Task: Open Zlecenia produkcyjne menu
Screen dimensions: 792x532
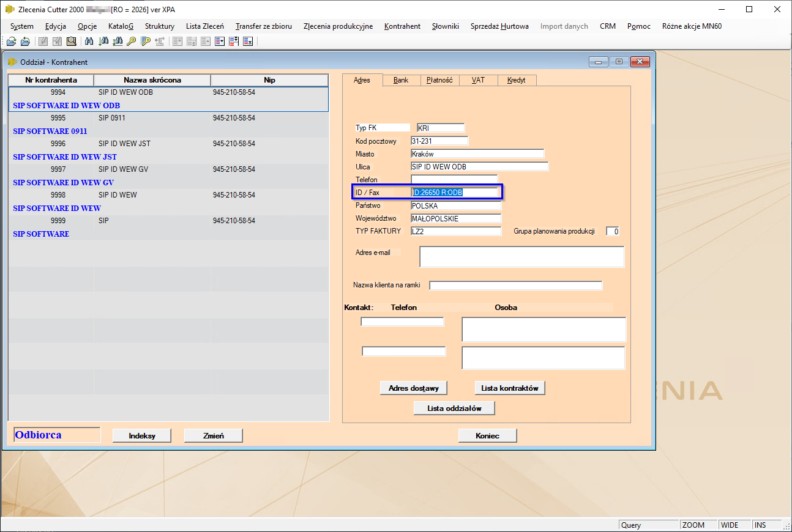Action: [338, 26]
